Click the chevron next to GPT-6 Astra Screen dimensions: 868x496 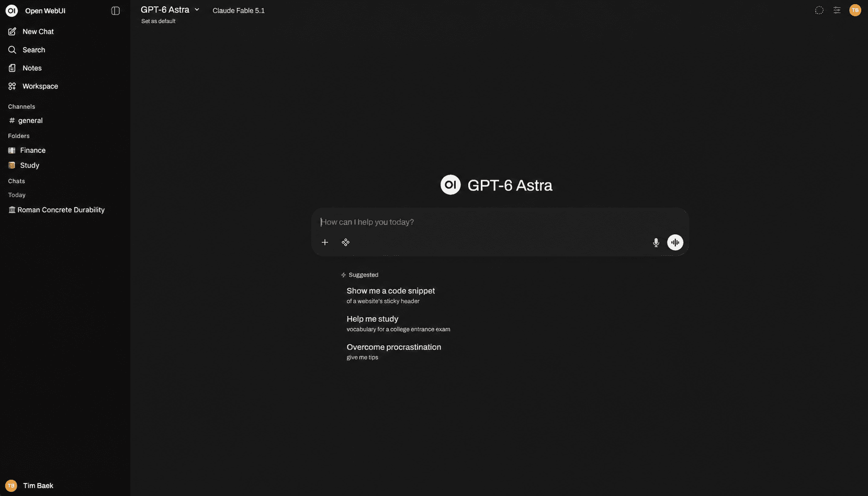197,9
